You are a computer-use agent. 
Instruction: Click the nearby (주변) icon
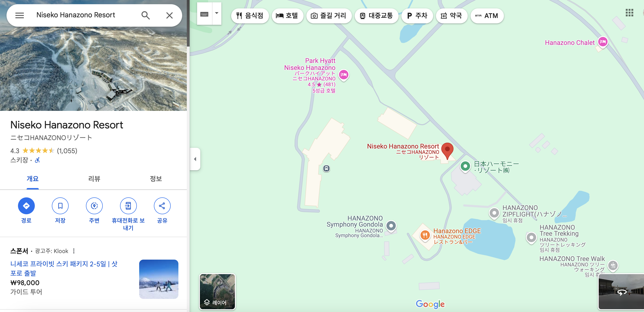(x=94, y=206)
